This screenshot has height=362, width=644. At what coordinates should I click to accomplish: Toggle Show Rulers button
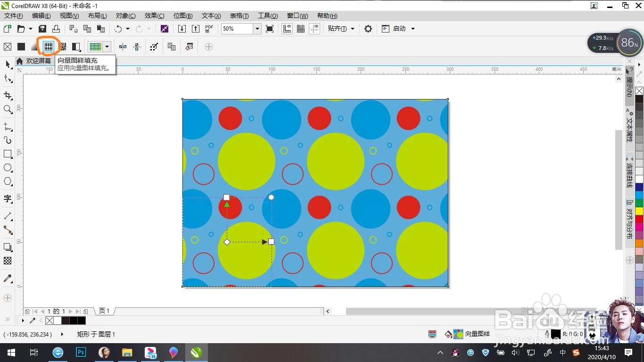287,29
